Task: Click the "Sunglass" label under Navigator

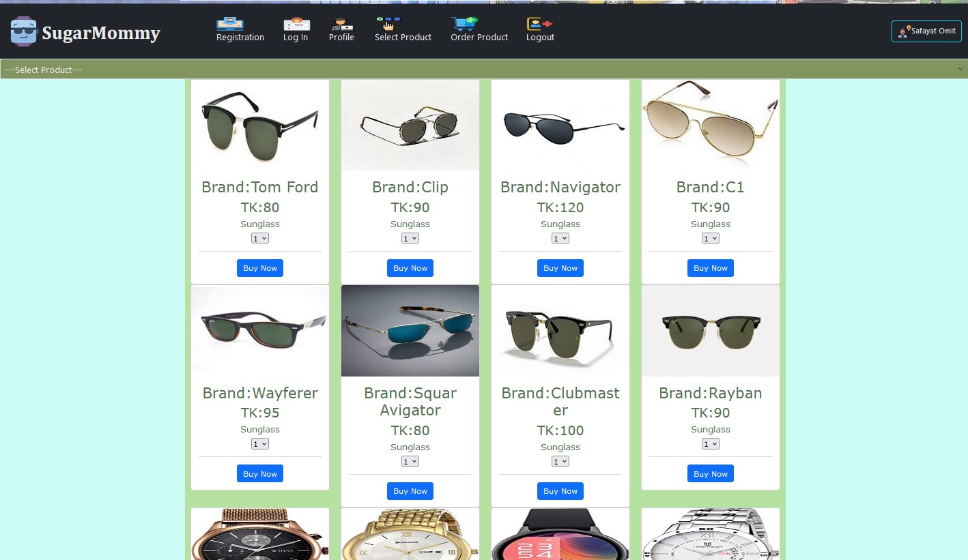Action: [560, 224]
